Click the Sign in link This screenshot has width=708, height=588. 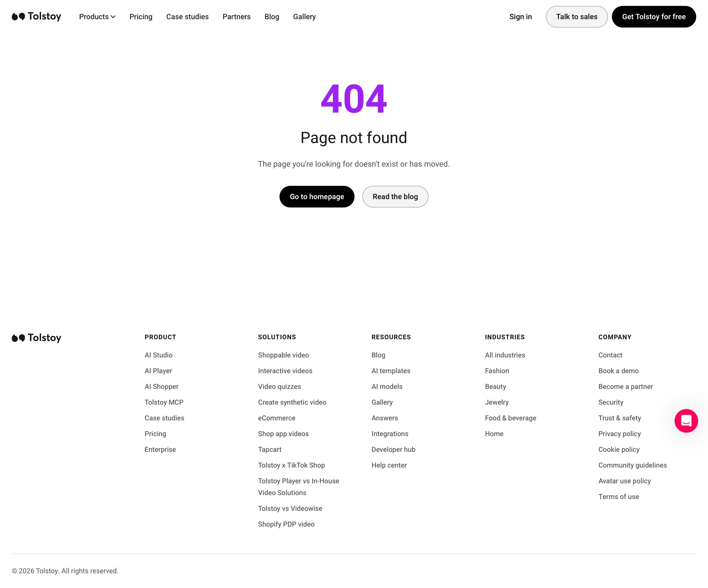pyautogui.click(x=520, y=16)
